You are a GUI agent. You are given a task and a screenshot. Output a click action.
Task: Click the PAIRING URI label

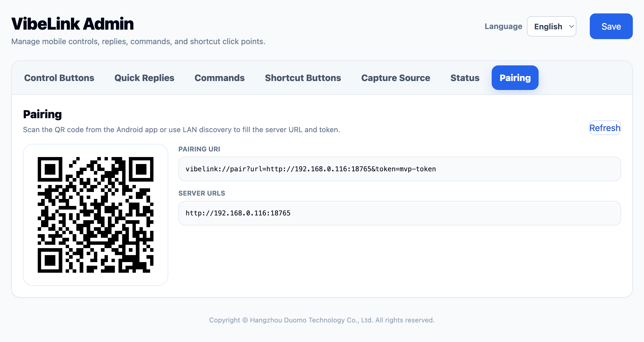click(x=199, y=149)
